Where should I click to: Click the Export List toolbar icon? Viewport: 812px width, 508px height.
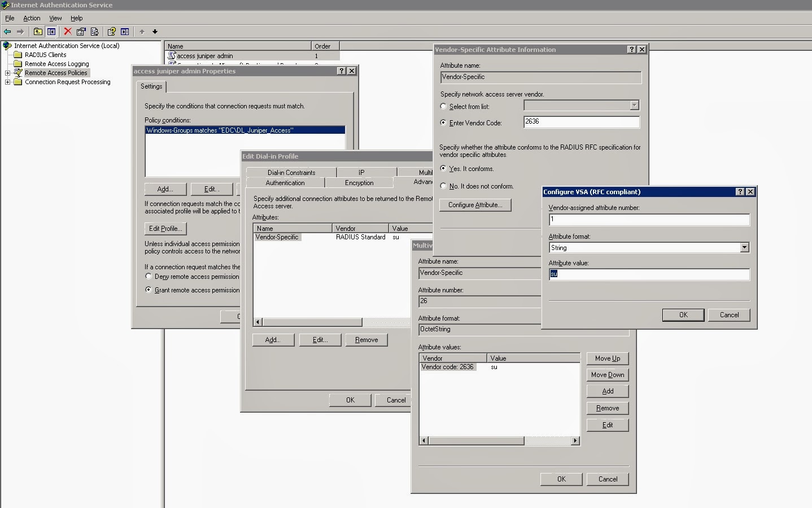[x=95, y=32]
